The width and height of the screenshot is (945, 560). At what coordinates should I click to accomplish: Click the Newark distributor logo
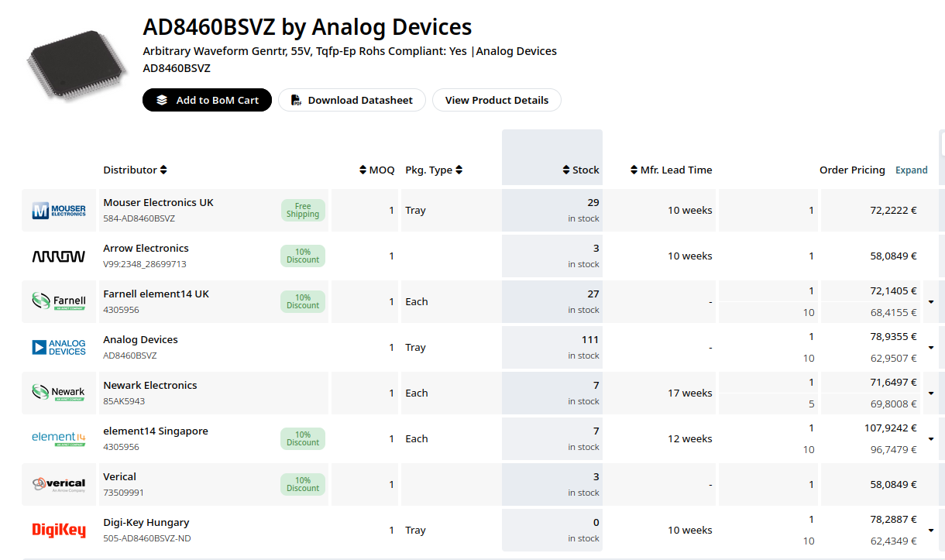point(59,393)
